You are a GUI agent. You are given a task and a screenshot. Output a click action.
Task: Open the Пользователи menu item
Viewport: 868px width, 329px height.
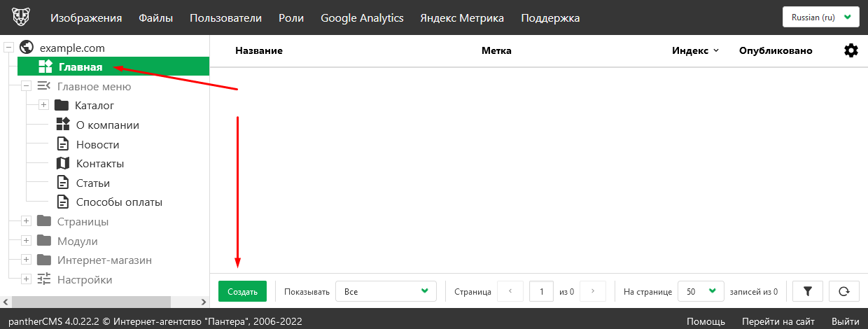pos(225,18)
